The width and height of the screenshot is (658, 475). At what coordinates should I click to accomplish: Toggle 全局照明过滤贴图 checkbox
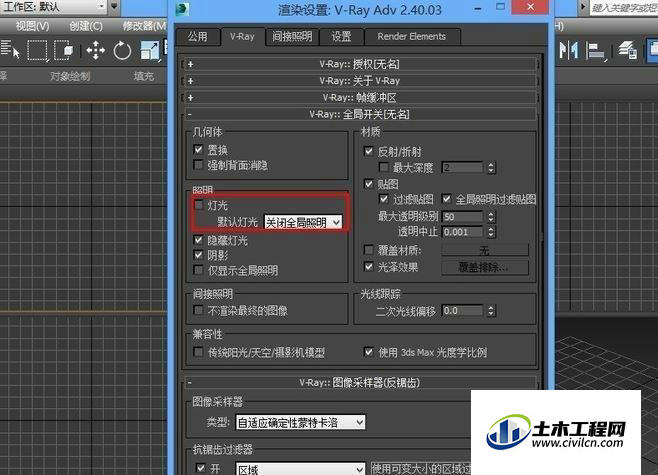pos(446,199)
